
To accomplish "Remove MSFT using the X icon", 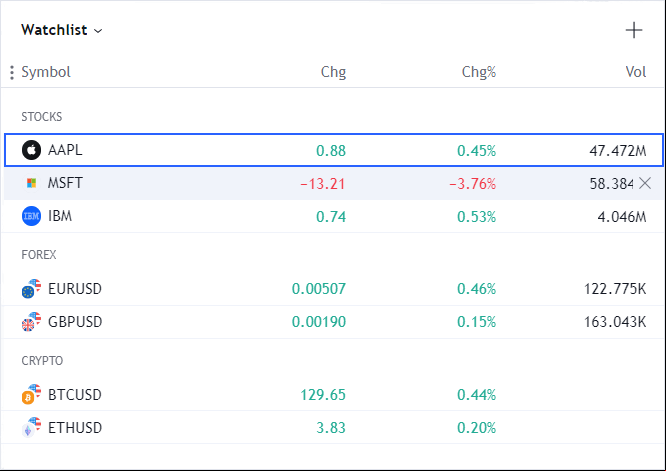I will pos(645,183).
